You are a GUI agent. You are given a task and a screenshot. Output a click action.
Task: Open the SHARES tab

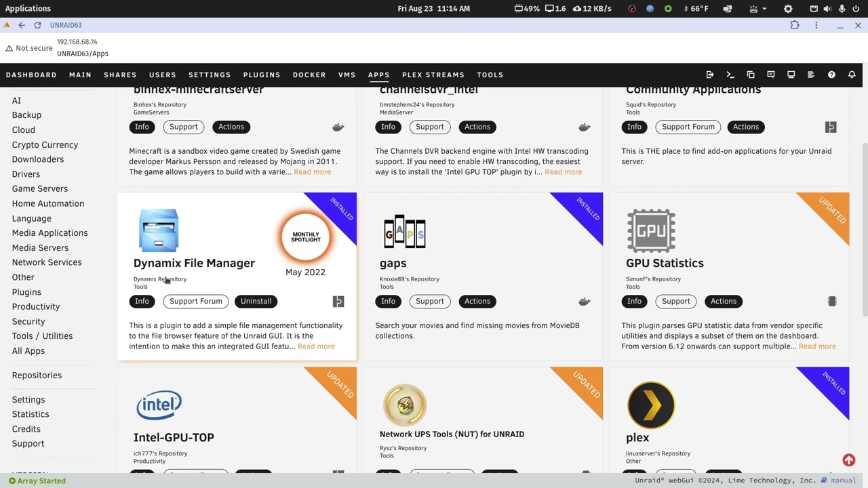120,75
